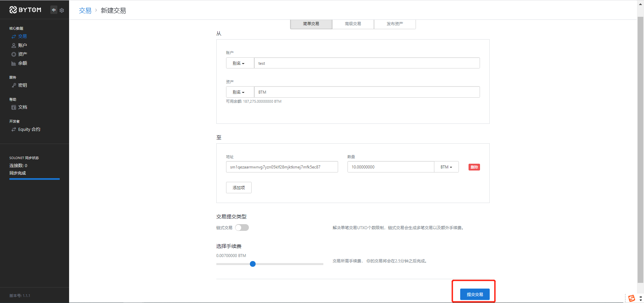Click 添加项 to add a recipient
644x303 pixels.
coord(238,188)
